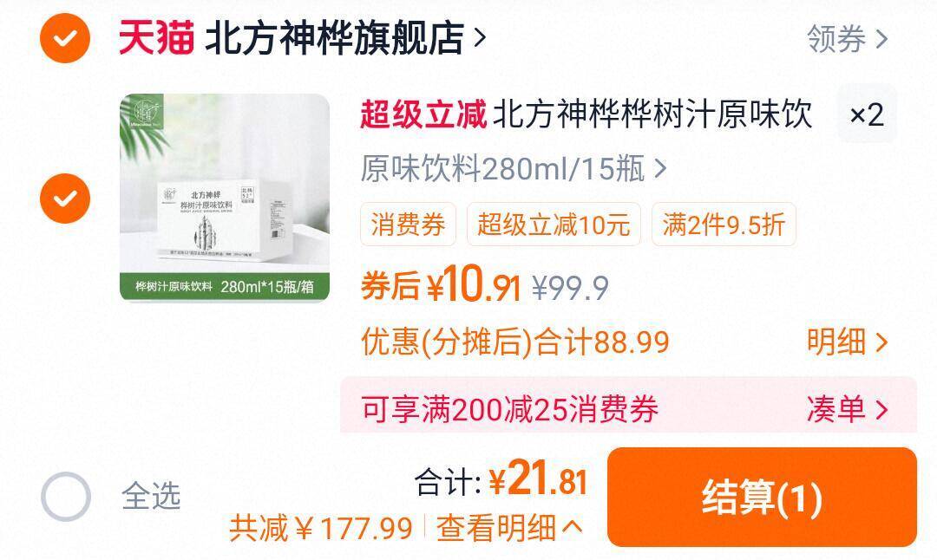Uncheck the 北方神桦旗舰店 store checkbox

(65, 38)
